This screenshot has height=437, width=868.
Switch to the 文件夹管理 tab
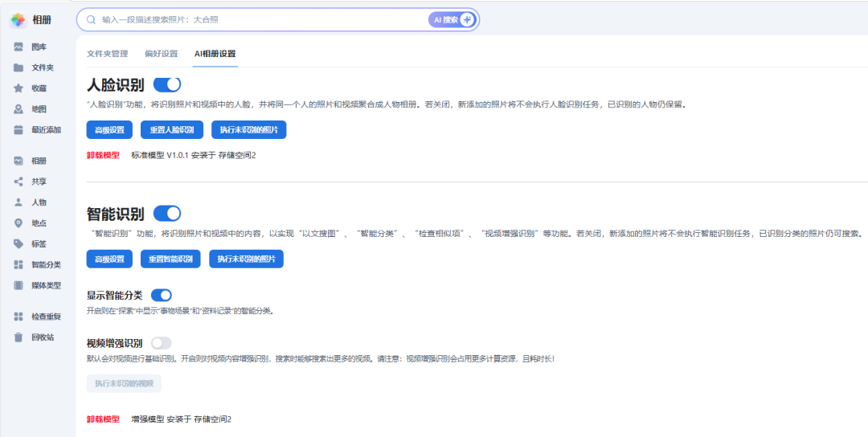coord(107,54)
